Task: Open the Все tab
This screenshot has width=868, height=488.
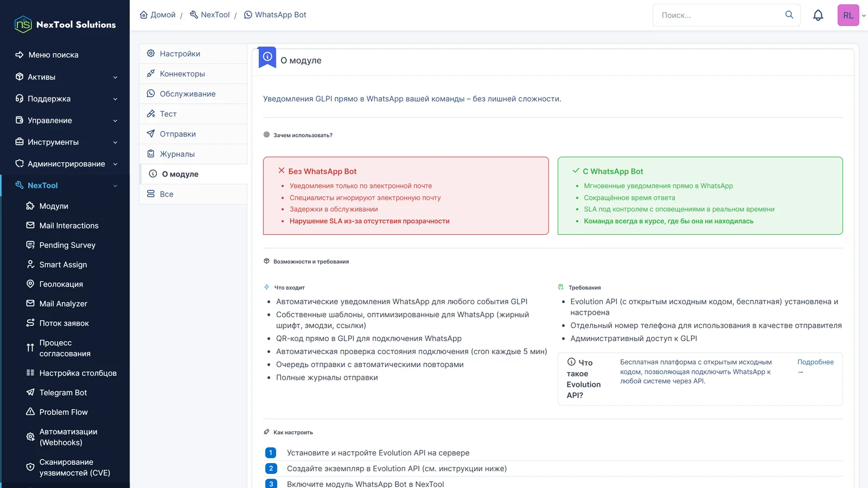Action: [x=193, y=194]
